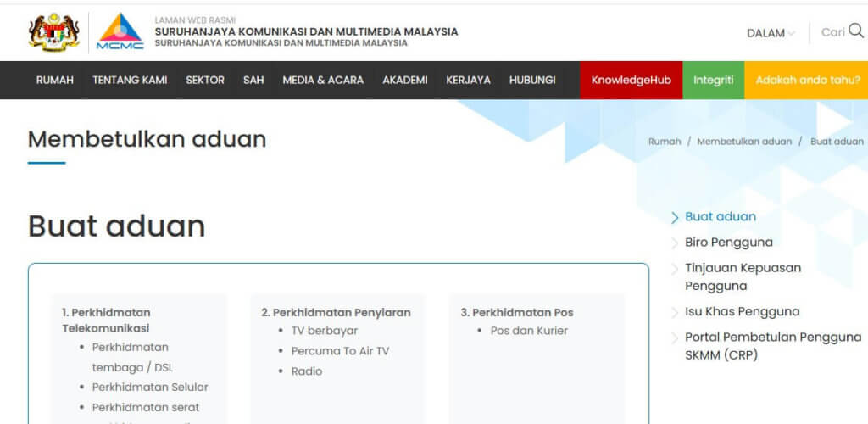Click the search magnifier icon

point(856,31)
